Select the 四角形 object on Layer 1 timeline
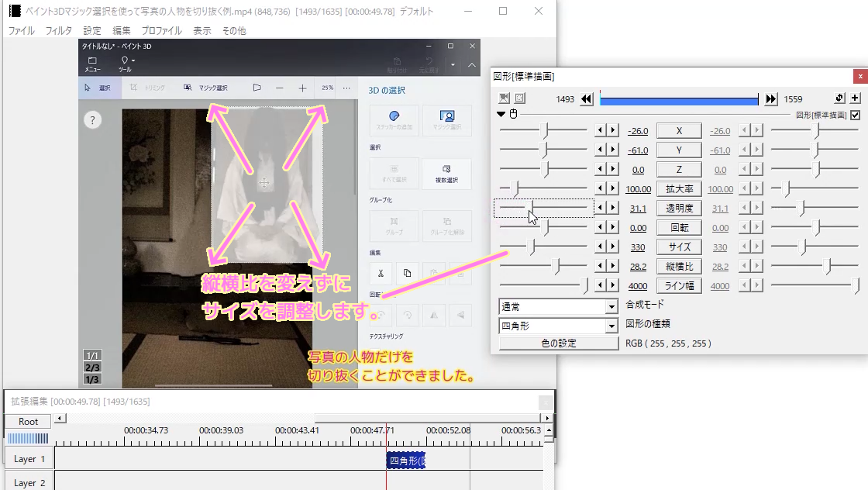 (406, 460)
